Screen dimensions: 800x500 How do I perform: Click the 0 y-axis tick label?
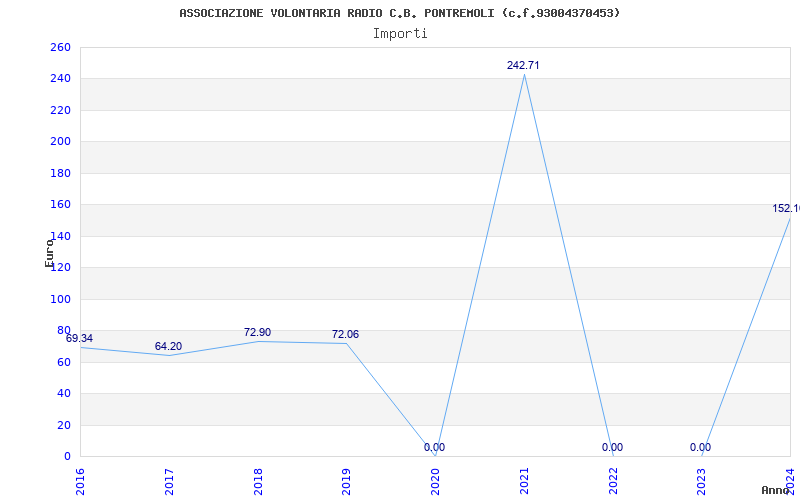click(67, 457)
